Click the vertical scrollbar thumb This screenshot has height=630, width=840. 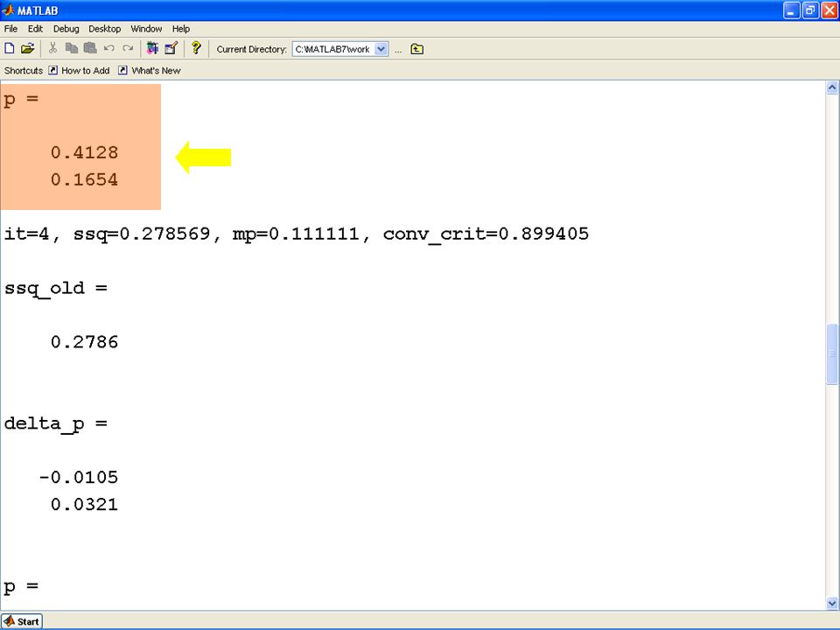(832, 353)
